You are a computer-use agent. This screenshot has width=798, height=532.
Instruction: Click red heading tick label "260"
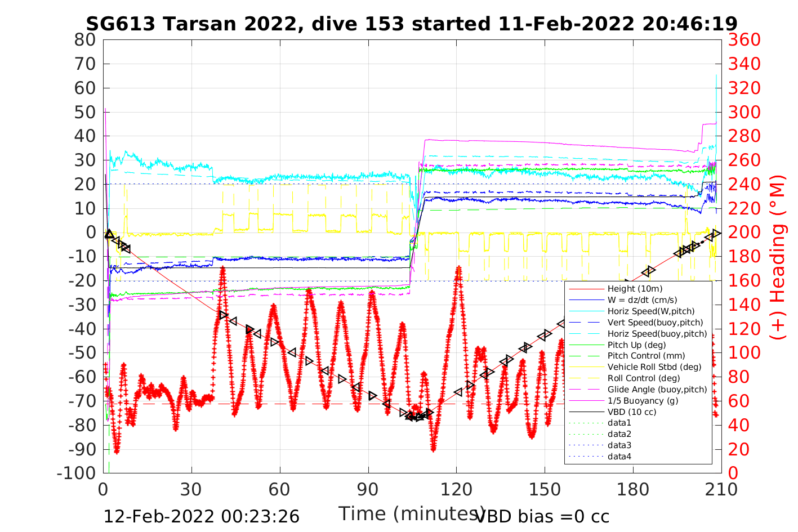click(x=744, y=160)
